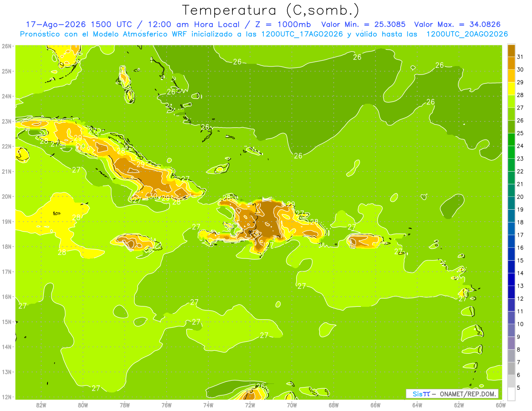Pick the orange legend swatch between 31 and 30
Viewport: 532px width, 411px height.
point(511,63)
